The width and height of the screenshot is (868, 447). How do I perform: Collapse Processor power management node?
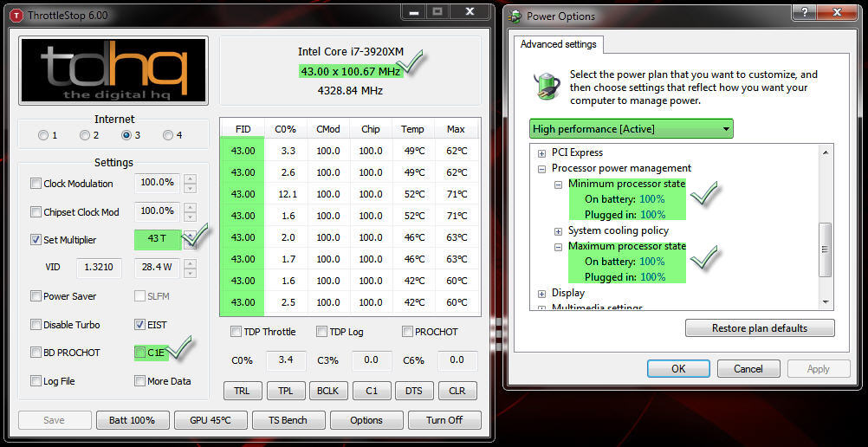point(542,168)
